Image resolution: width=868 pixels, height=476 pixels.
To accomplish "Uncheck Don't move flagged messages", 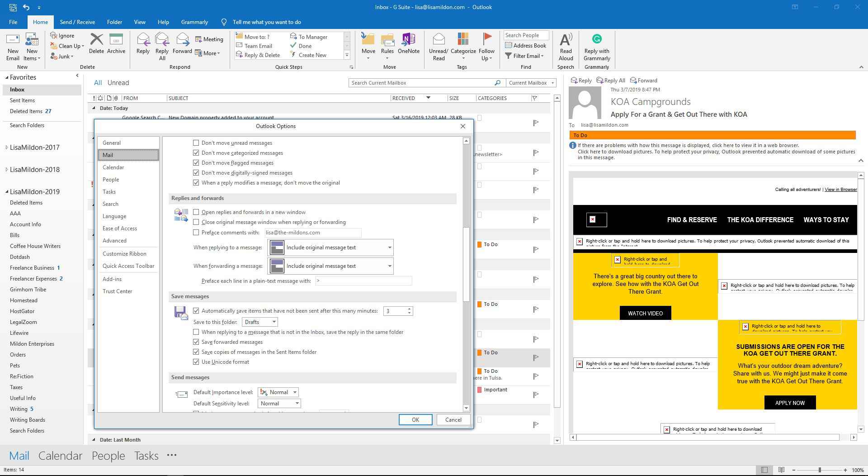I will (x=196, y=163).
